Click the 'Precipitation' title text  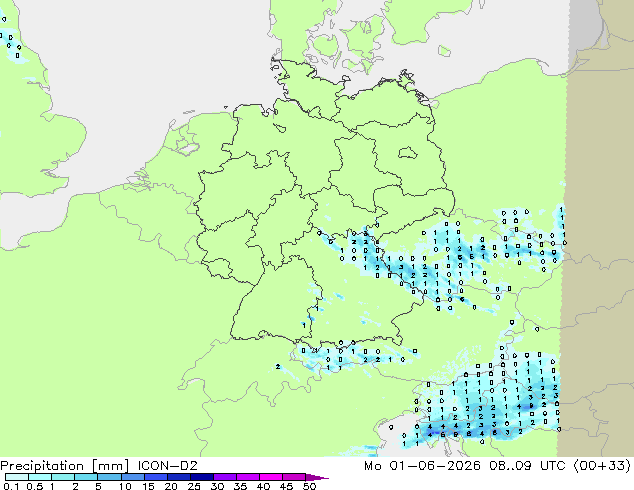[x=42, y=466]
